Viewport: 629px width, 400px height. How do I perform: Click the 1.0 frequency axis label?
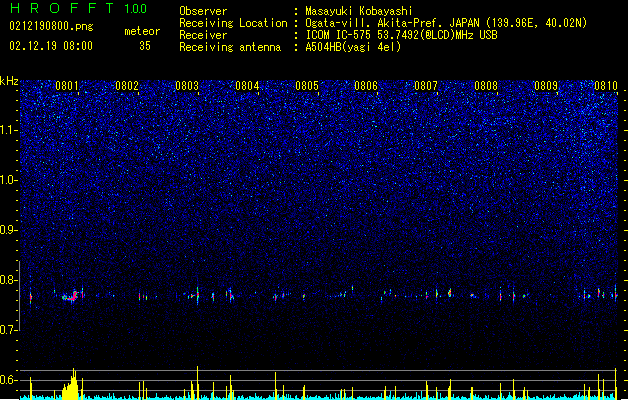tap(8, 180)
